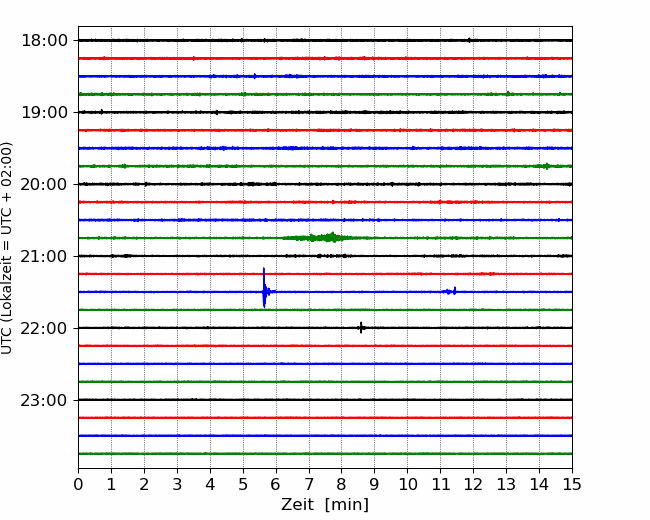Click the 'Zeit [min]' axis title
Screen dimensions: 650x520
[325, 505]
